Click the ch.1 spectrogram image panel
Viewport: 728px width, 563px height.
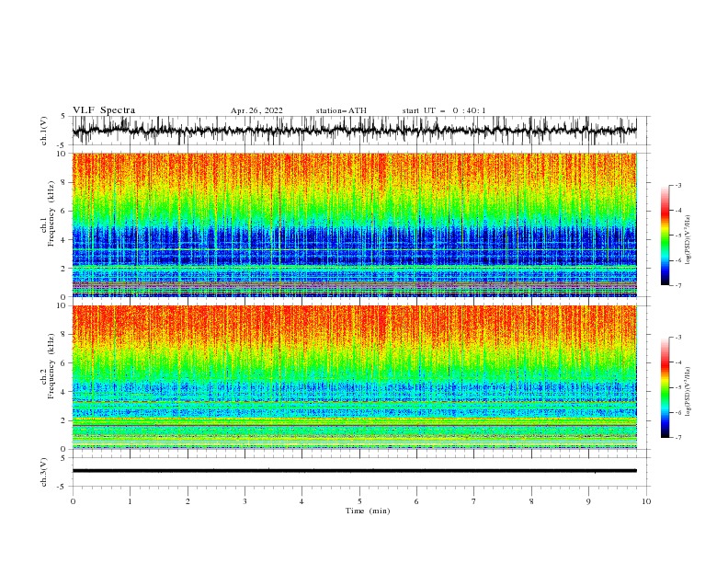(x=355, y=224)
